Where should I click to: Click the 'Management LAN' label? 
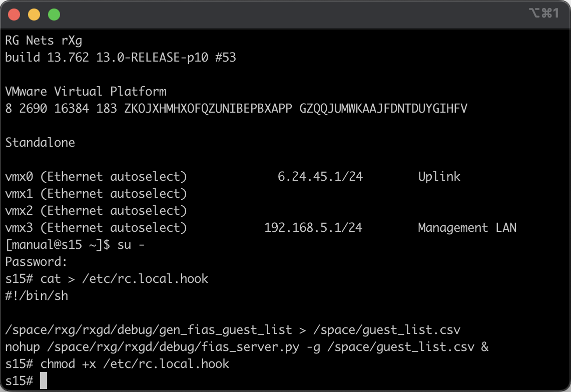click(x=467, y=228)
